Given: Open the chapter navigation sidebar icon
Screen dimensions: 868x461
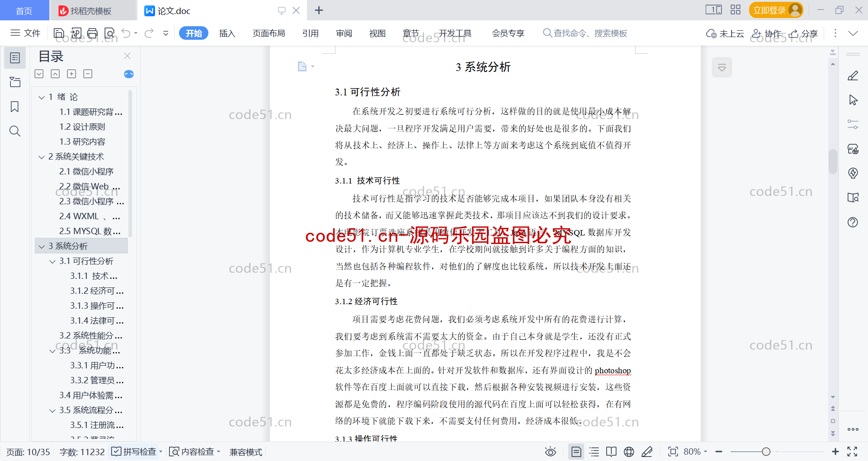Looking at the screenshot, I should (x=15, y=82).
